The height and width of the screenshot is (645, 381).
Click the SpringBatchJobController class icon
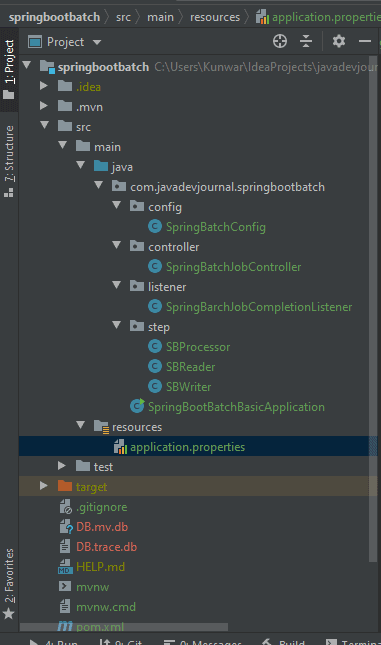[x=155, y=266]
